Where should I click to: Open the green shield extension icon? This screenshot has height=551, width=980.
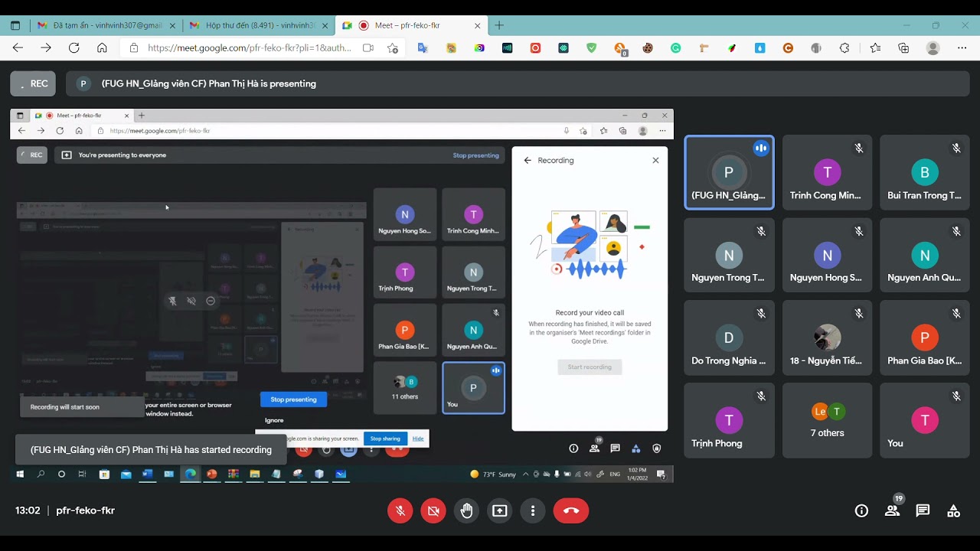point(591,47)
